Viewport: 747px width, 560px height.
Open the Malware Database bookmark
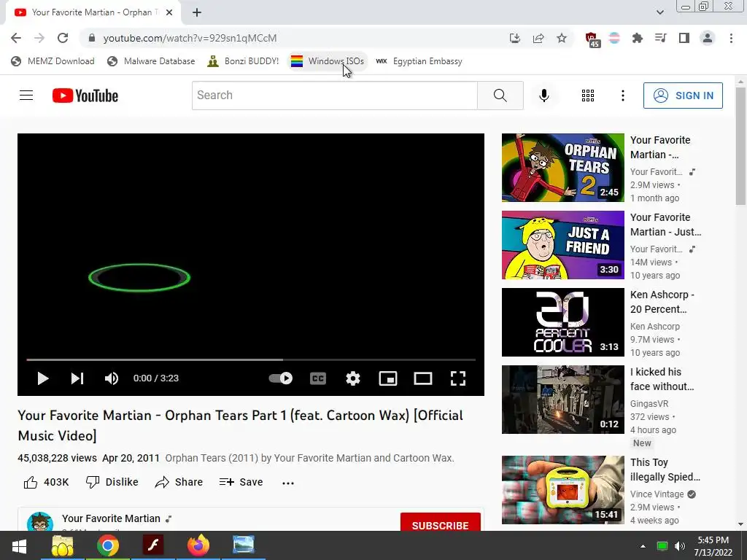(x=151, y=61)
